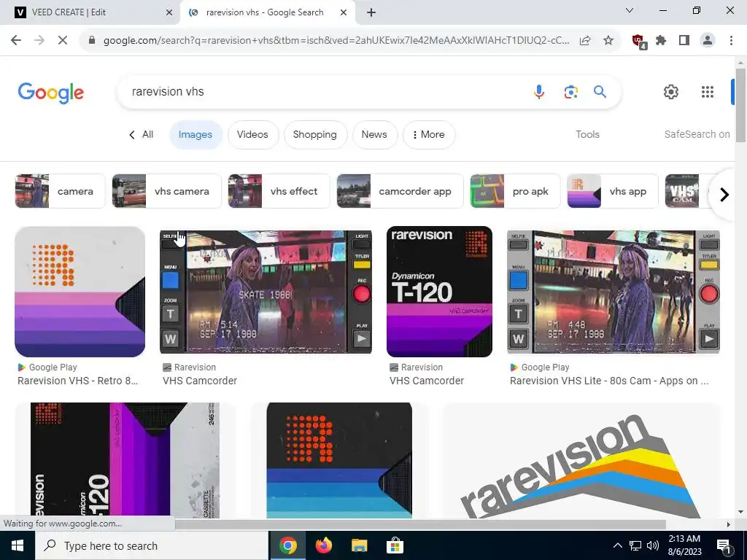747x560 pixels.
Task: Select the vhs effect chip
Action: click(x=279, y=192)
